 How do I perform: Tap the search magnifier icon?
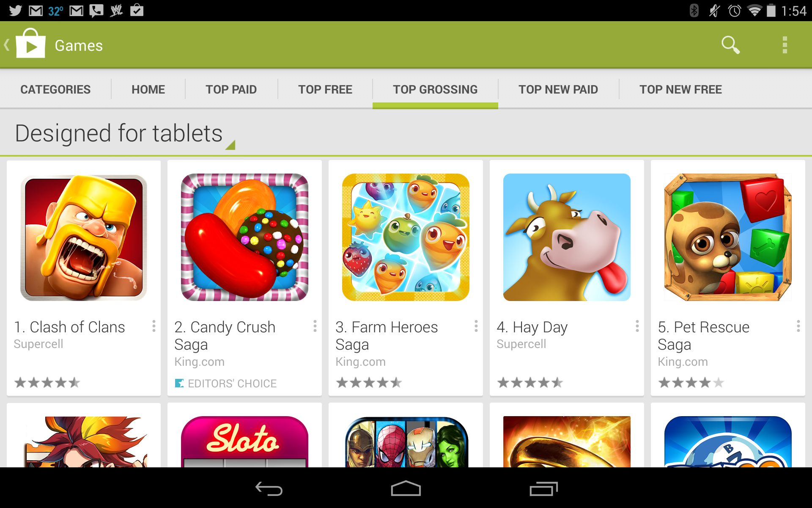point(730,45)
